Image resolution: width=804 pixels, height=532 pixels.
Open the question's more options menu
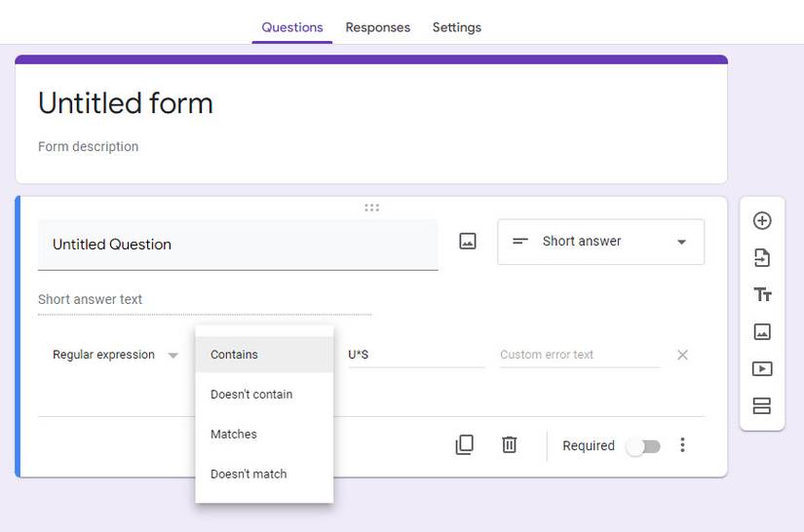(x=682, y=445)
